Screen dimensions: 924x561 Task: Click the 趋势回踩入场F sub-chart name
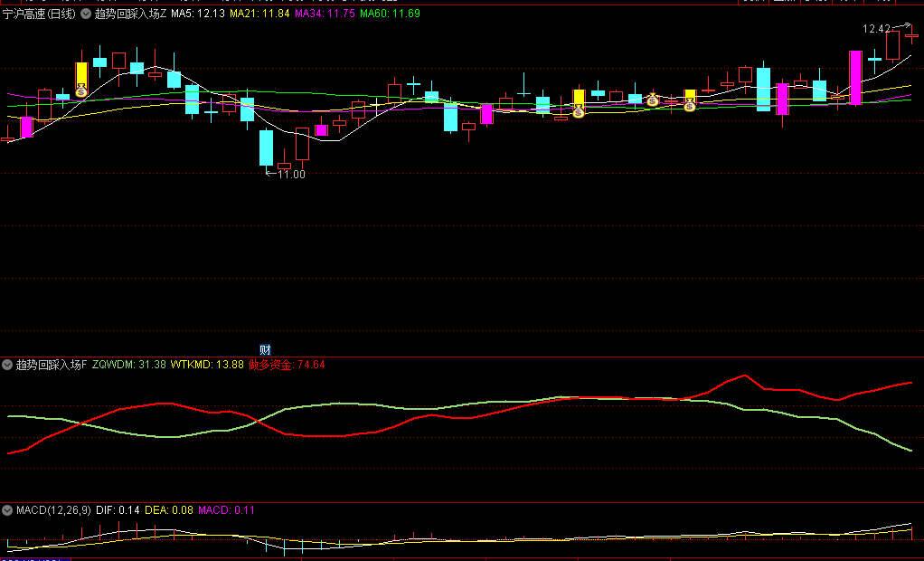coord(52,366)
